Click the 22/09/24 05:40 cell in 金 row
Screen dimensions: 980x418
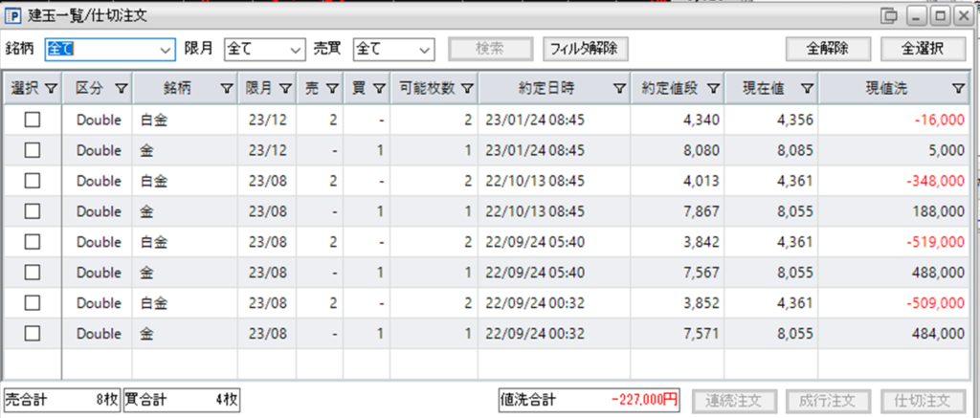tap(554, 273)
